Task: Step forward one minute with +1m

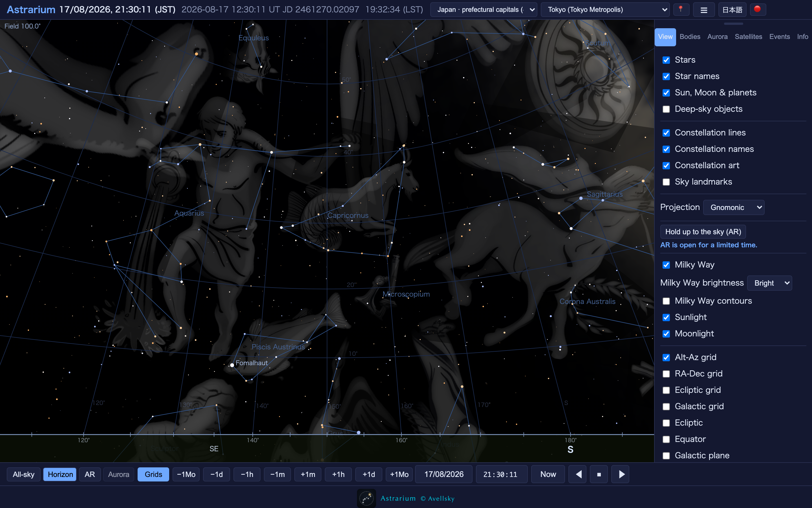Action: (308, 474)
